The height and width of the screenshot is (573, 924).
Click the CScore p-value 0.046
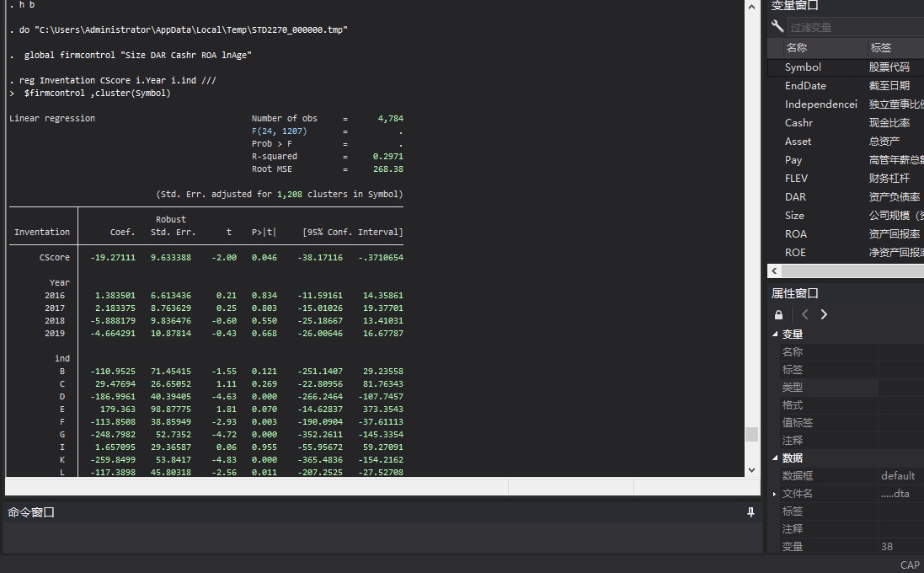(264, 258)
